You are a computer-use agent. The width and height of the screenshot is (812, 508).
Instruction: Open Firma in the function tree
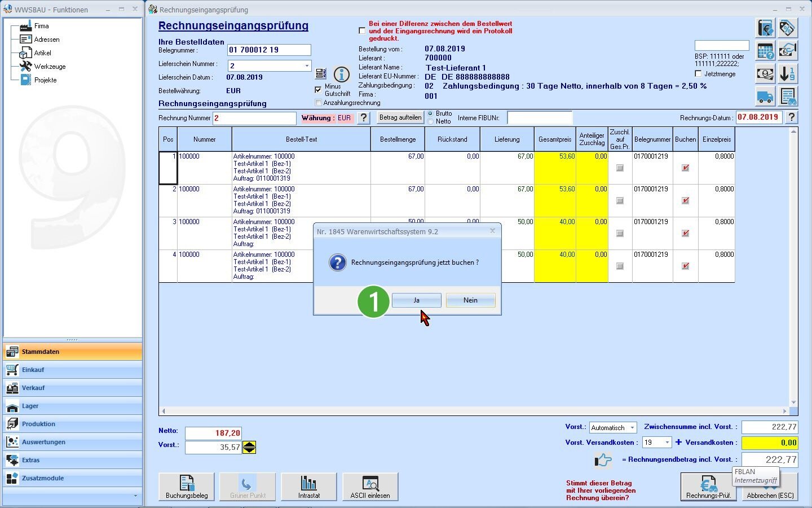pyautogui.click(x=41, y=26)
